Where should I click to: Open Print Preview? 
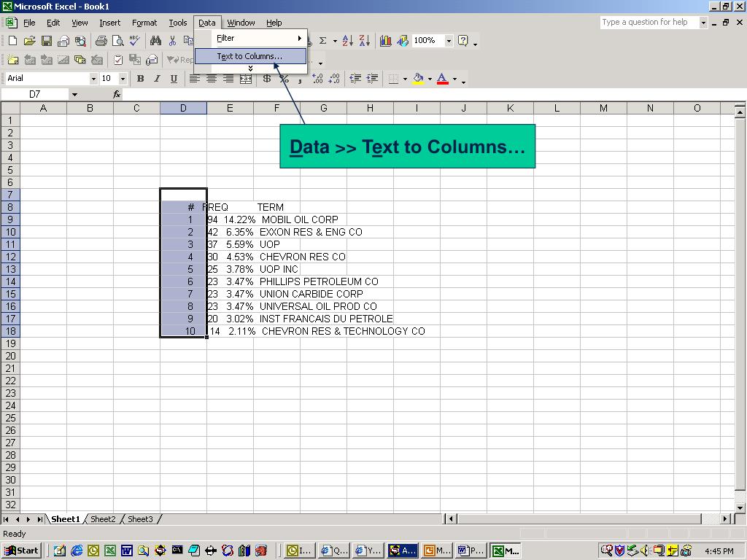117,41
